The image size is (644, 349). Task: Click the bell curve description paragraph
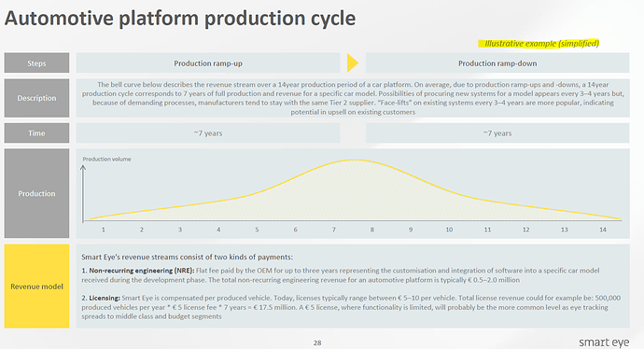(x=353, y=98)
